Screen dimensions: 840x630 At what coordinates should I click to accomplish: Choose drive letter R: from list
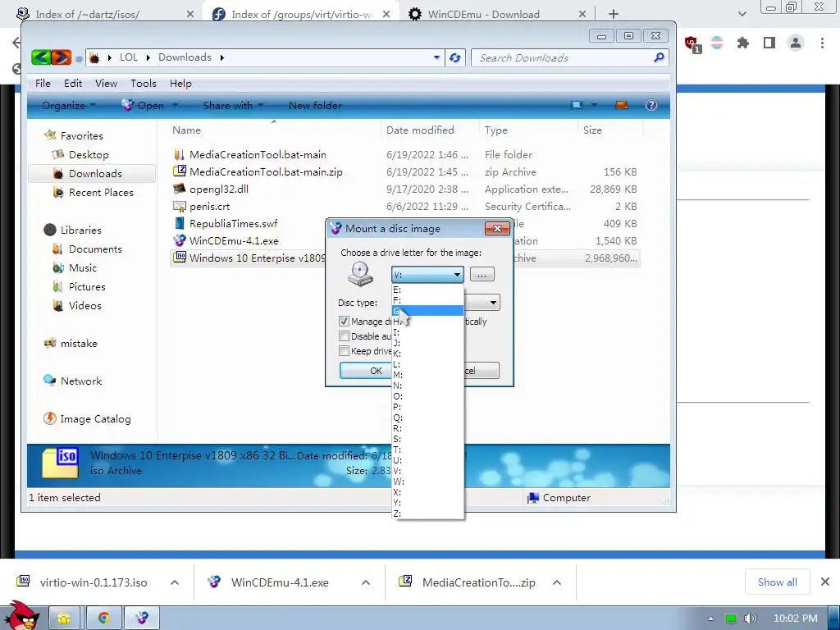427,428
